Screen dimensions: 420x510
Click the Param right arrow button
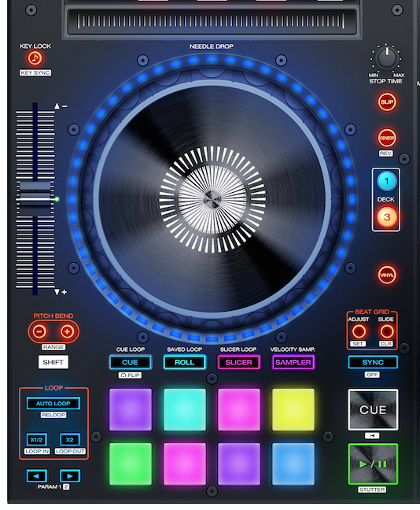click(x=70, y=476)
